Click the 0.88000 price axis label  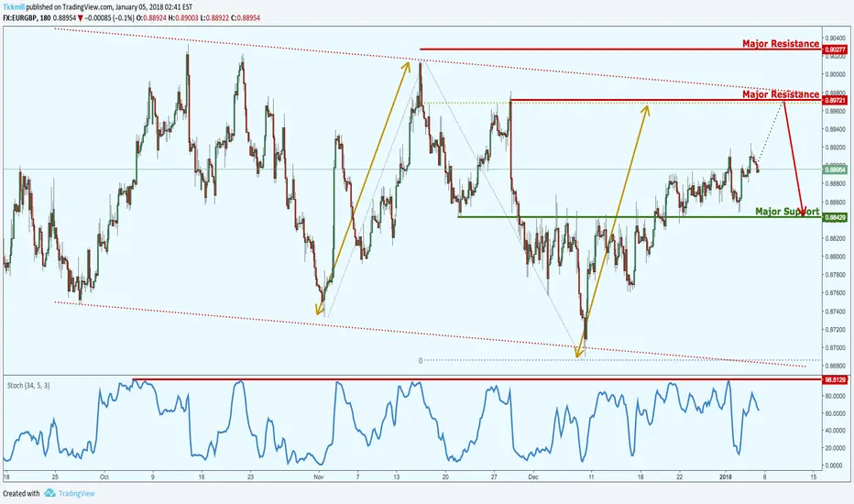click(x=836, y=256)
